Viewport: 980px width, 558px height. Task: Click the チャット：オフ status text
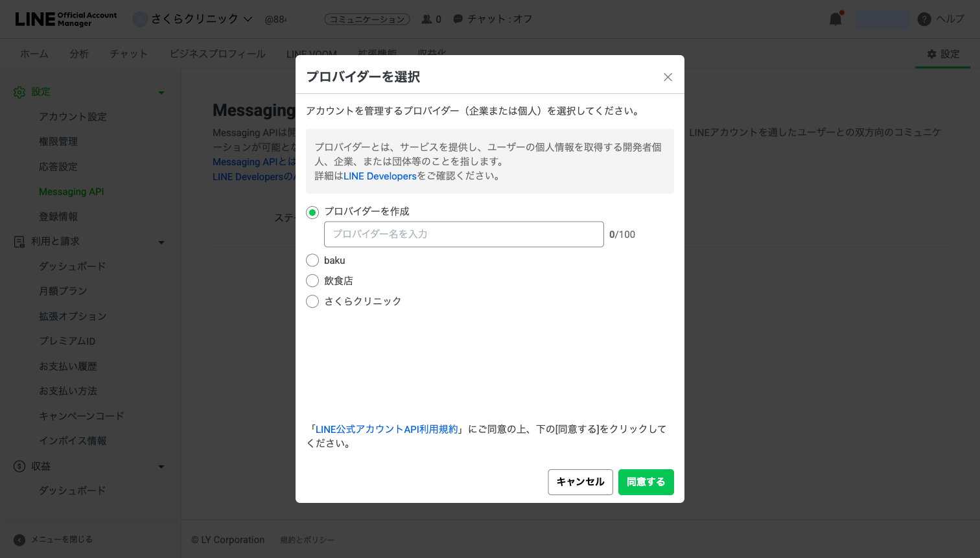pos(500,19)
